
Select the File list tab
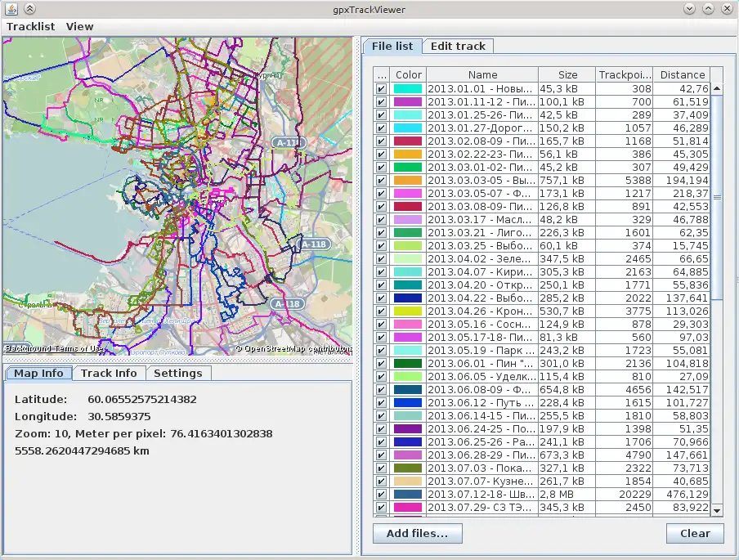(392, 47)
